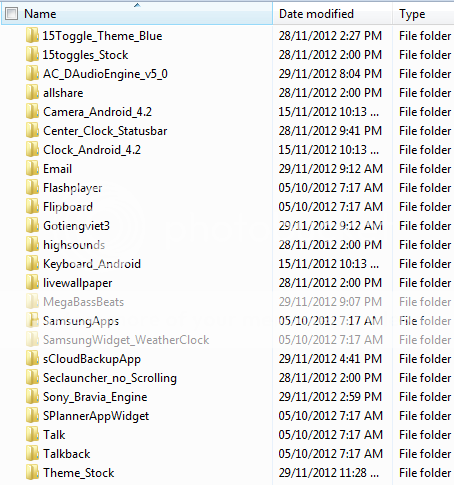Image resolution: width=454 pixels, height=485 pixels.
Task: Sort files by the Date modified column
Action: coord(316,14)
